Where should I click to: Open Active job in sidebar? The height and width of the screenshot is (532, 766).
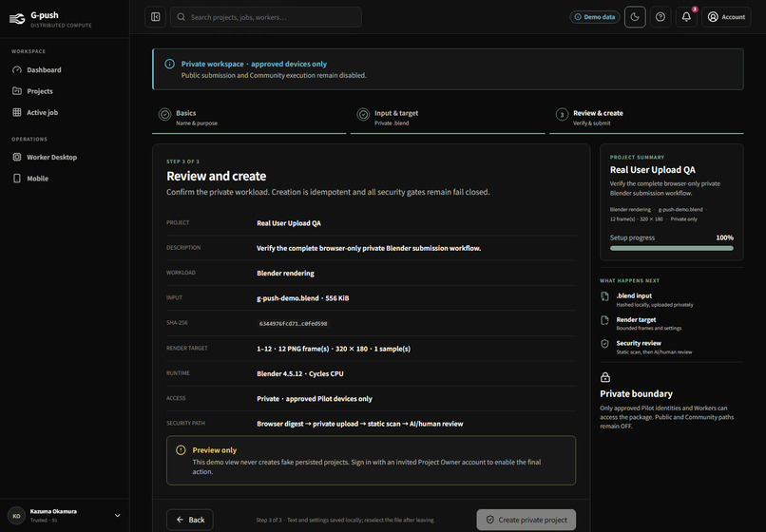65,112
